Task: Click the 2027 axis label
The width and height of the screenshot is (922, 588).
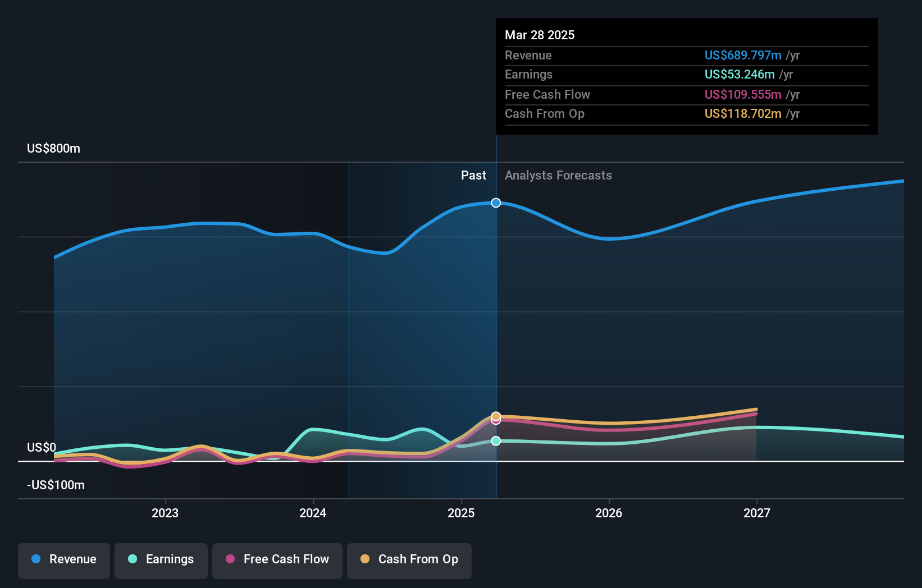Action: click(x=757, y=513)
